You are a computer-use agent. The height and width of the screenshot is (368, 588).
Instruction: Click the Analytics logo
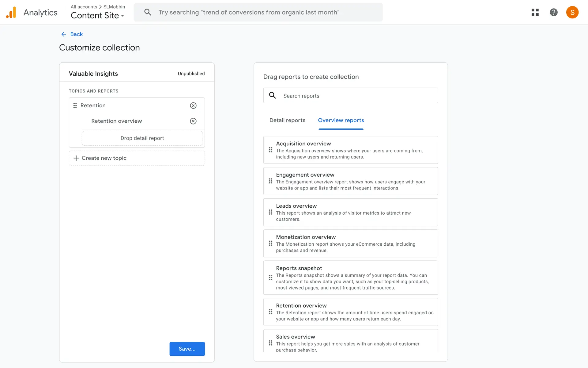point(11,12)
